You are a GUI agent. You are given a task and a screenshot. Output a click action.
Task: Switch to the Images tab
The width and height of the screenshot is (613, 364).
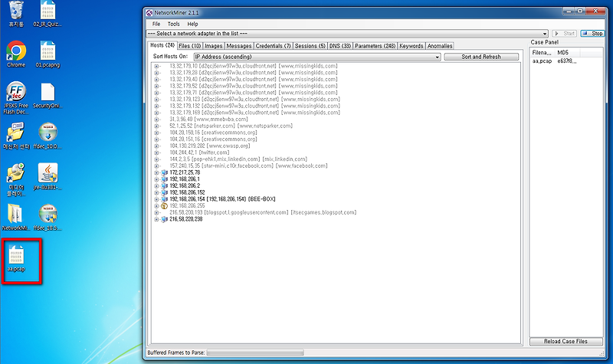coord(214,46)
